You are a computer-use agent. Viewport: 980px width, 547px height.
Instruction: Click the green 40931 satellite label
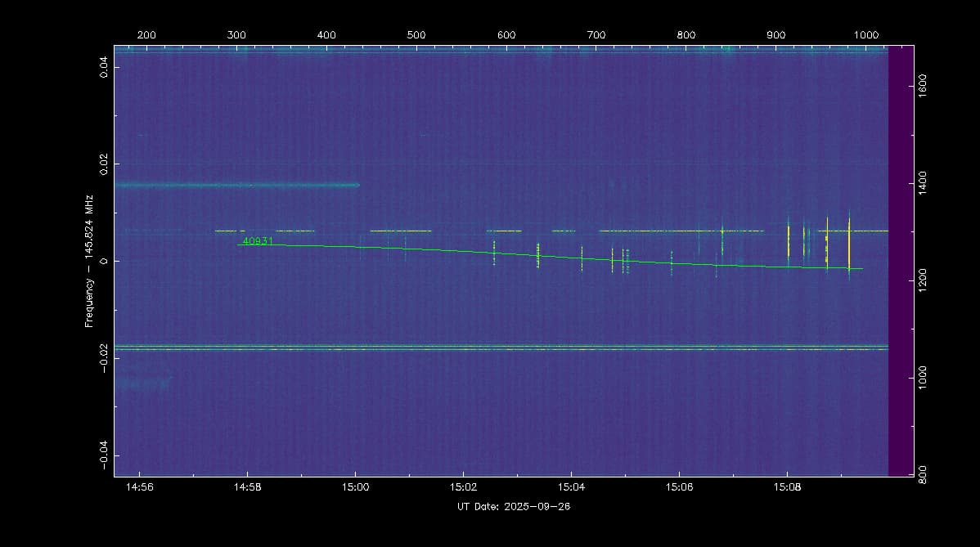257,240
